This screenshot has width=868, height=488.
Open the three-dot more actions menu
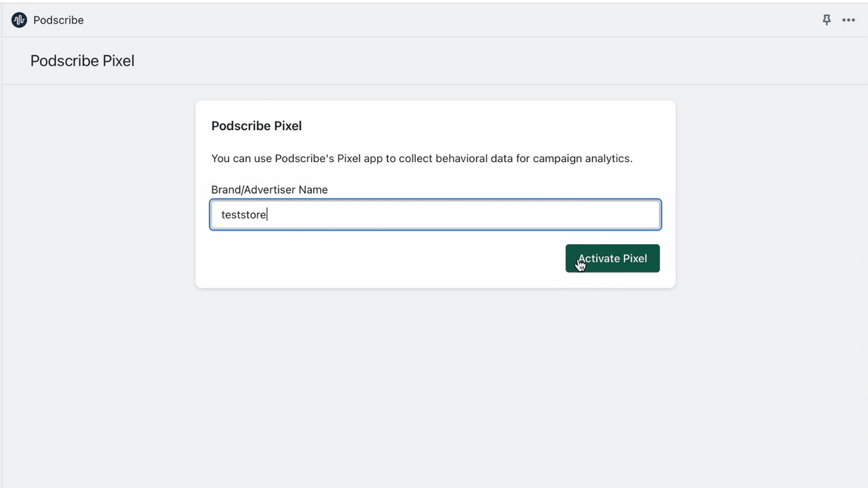pyautogui.click(x=848, y=20)
